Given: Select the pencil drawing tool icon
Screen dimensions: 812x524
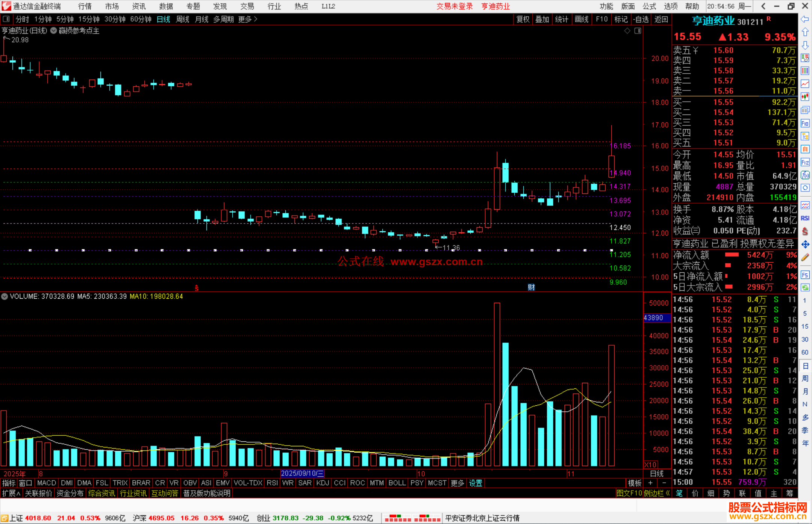Looking at the screenshot, I should pyautogui.click(x=805, y=257).
